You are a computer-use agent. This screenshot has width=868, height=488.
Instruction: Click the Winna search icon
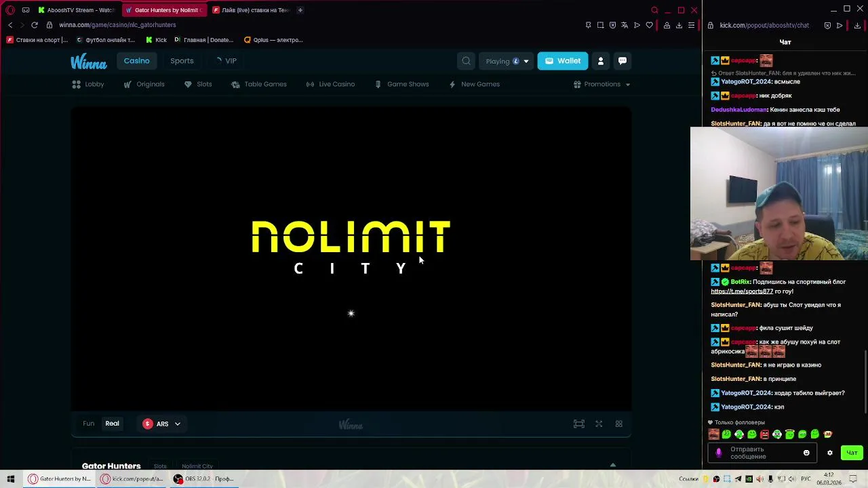click(466, 61)
